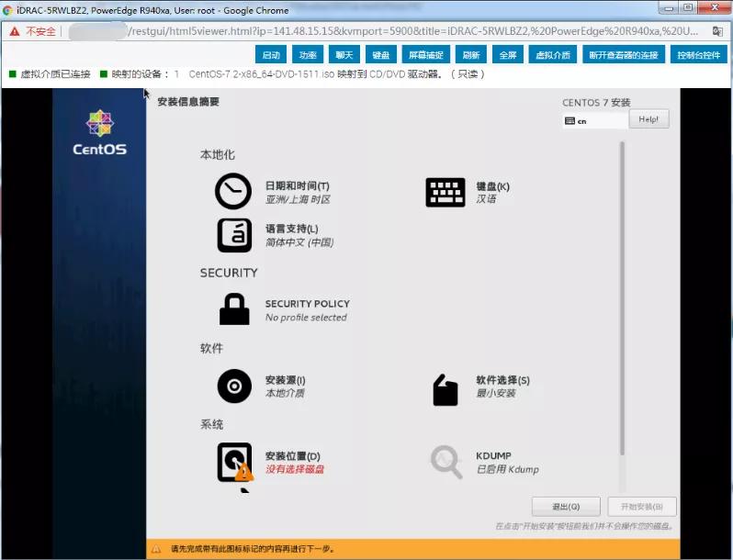This screenshot has height=560, width=733.
Task: Open Software Selection package icon
Action: click(445, 390)
